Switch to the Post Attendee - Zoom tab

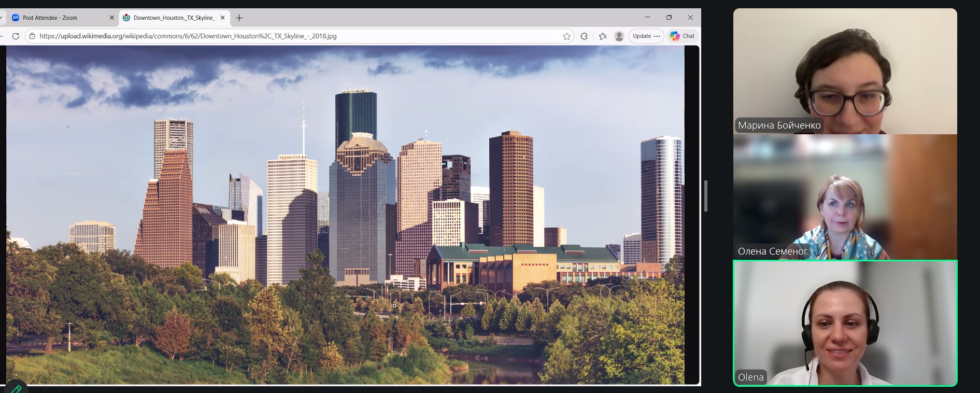[57, 18]
